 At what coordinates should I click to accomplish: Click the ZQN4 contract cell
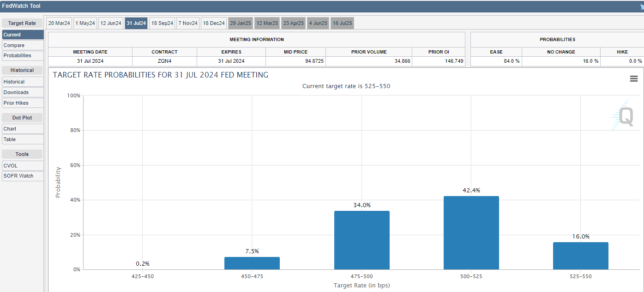164,60
